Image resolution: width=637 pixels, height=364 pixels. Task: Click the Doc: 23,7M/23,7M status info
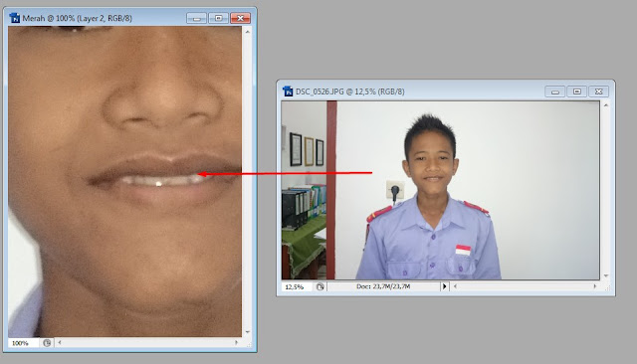[383, 286]
